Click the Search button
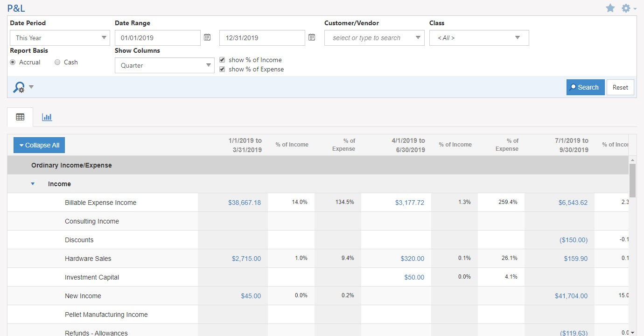Image resolution: width=644 pixels, height=336 pixels. click(585, 87)
